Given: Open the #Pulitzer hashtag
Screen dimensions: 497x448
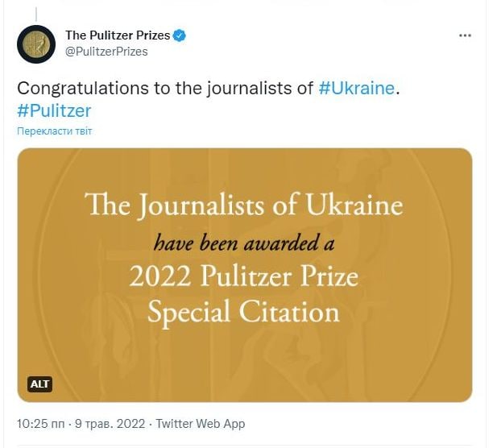Looking at the screenshot, I should (x=54, y=110).
